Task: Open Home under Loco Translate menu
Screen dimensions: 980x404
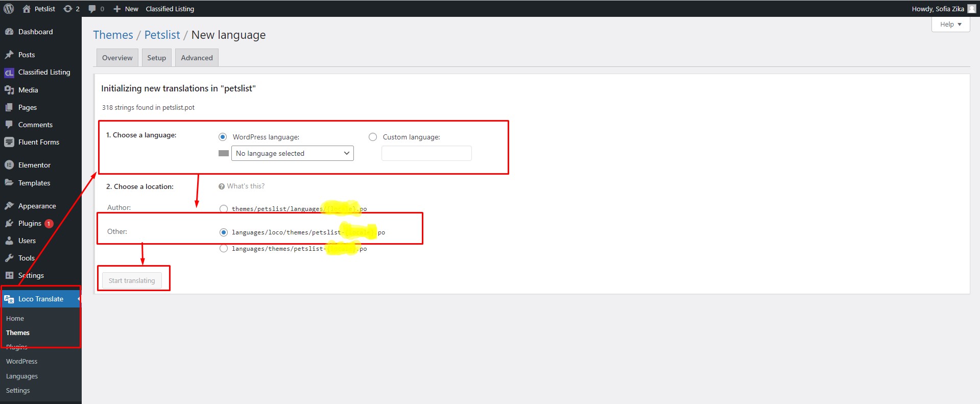Action: coord(15,318)
